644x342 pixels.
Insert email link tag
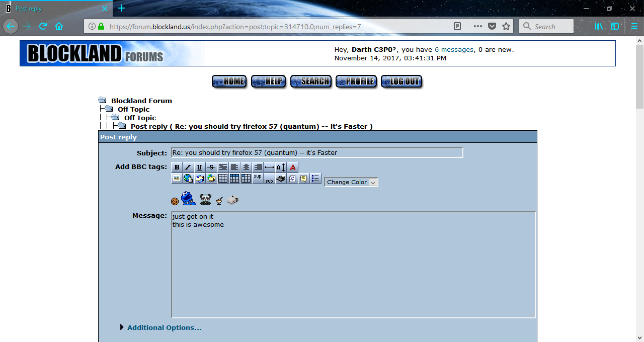200,179
